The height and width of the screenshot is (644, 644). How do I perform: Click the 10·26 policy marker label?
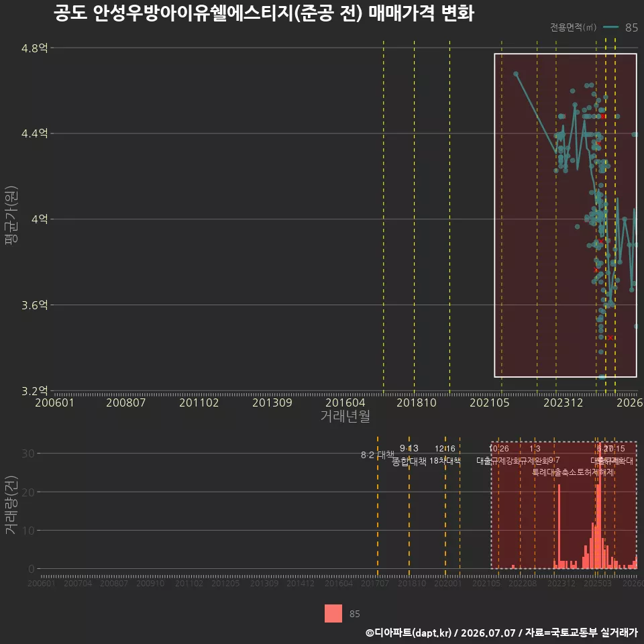coord(498,449)
